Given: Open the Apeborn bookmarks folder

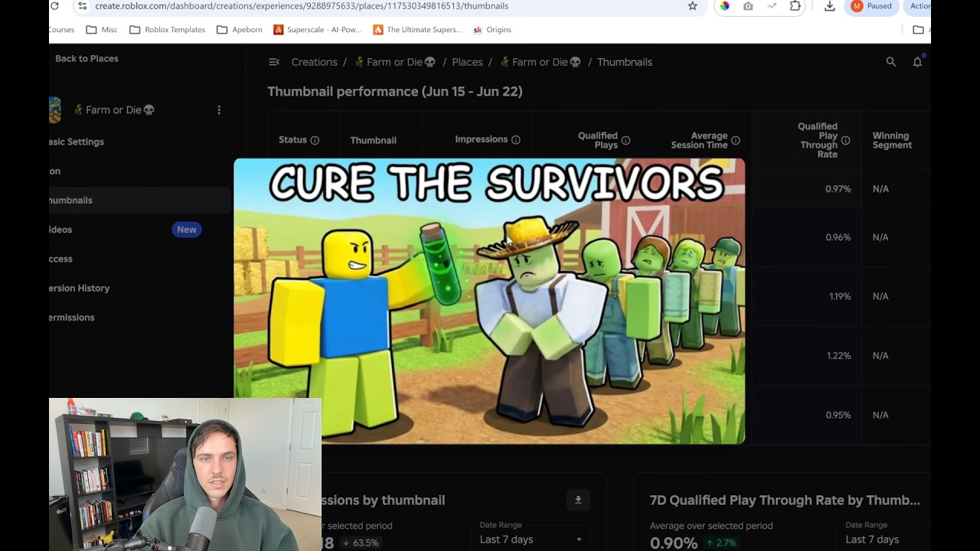Looking at the screenshot, I should click(x=239, y=30).
